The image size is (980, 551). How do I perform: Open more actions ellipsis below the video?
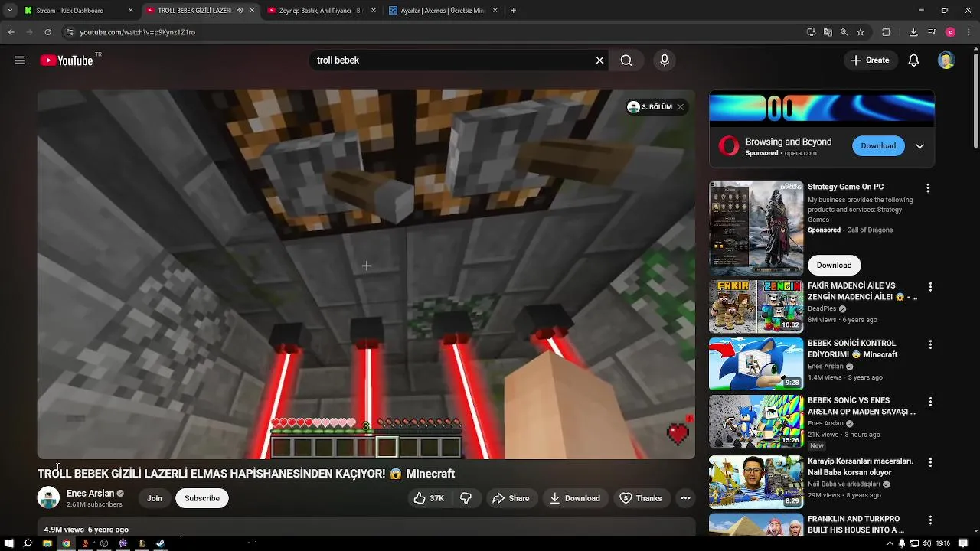point(685,498)
